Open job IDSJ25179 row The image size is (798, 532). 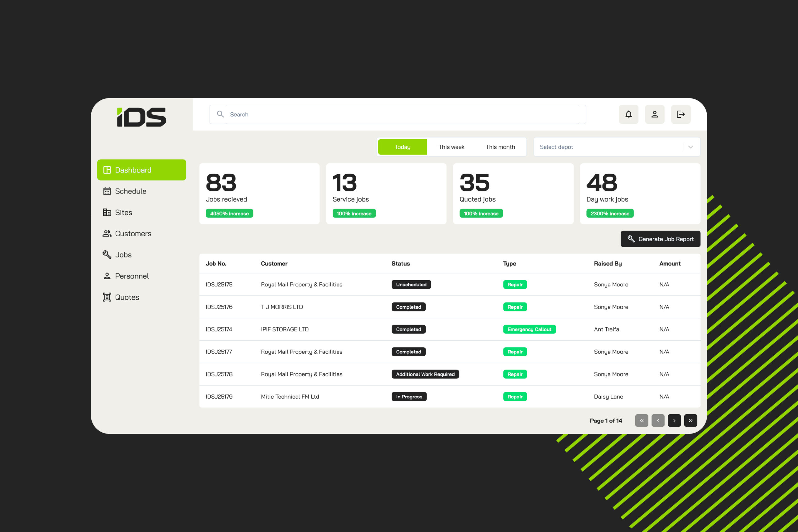pyautogui.click(x=219, y=397)
